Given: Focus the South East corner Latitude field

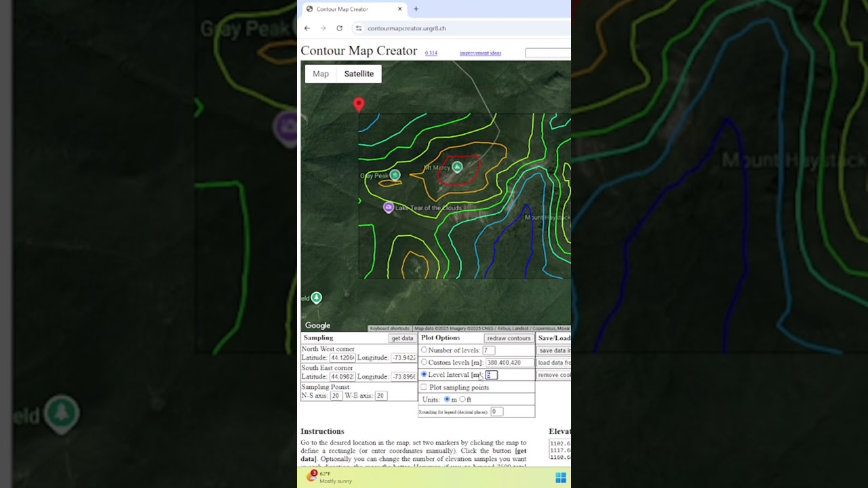Looking at the screenshot, I should pos(342,377).
